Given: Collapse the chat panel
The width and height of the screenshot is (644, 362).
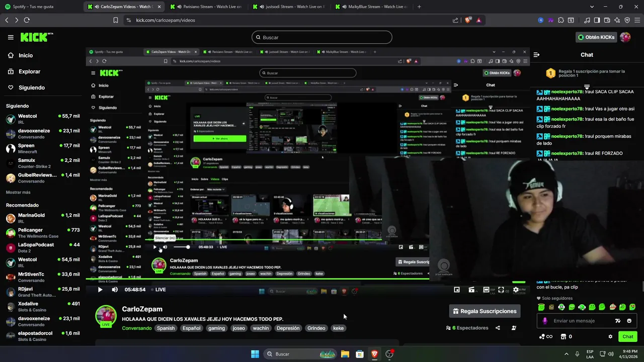Looking at the screenshot, I should click(x=536, y=55).
